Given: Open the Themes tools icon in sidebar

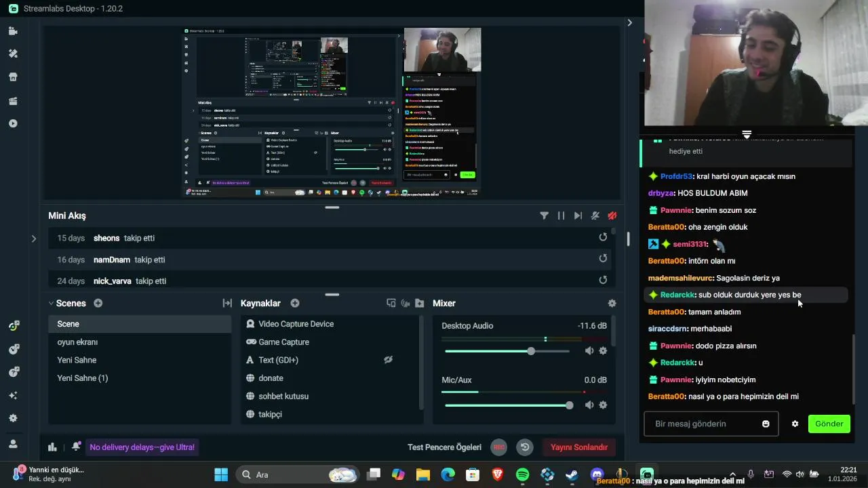Looking at the screenshot, I should coord(13,54).
